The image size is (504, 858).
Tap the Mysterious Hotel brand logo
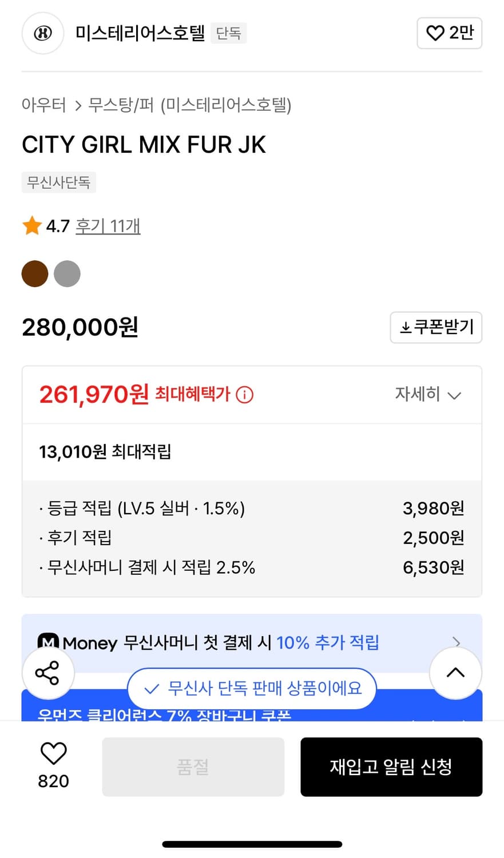tap(42, 33)
